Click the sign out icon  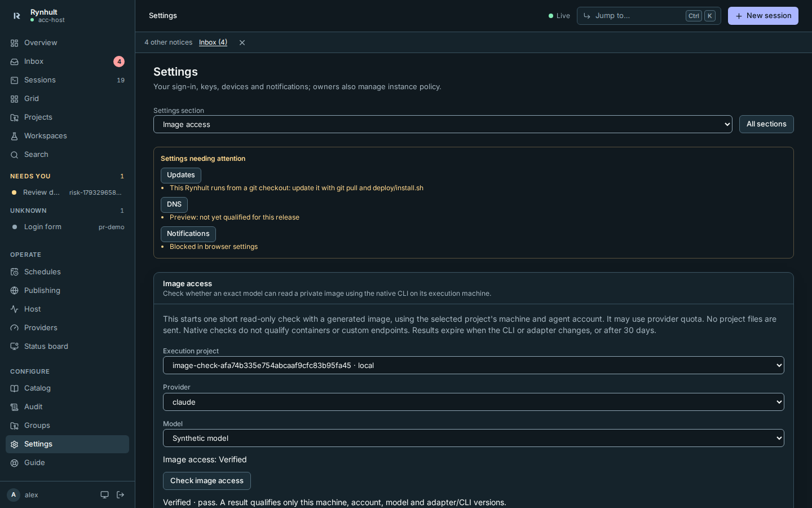pos(120,495)
